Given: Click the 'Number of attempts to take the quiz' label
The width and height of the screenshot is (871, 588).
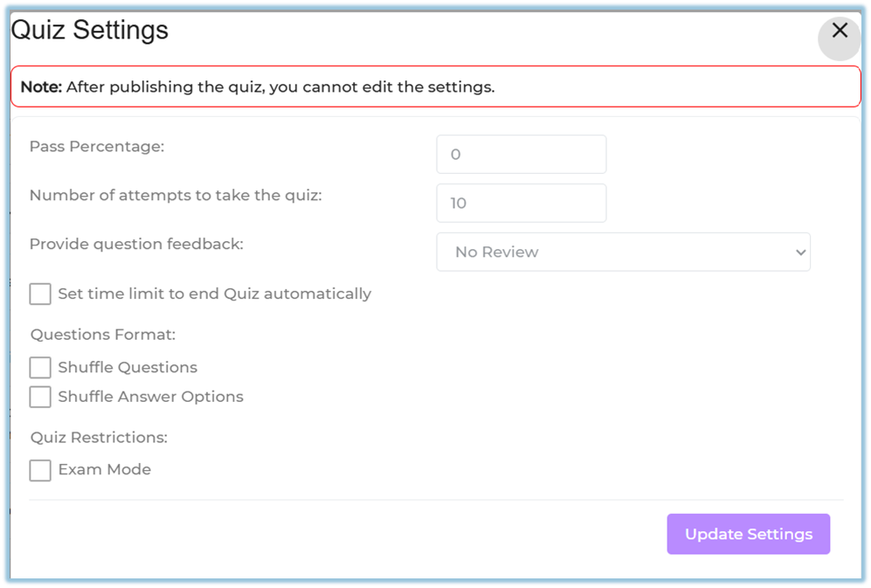Looking at the screenshot, I should click(176, 196).
